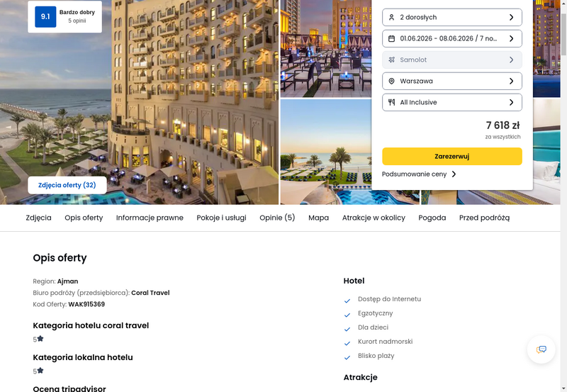Click the calendar icon in date field
567x392 pixels.
point(391,39)
